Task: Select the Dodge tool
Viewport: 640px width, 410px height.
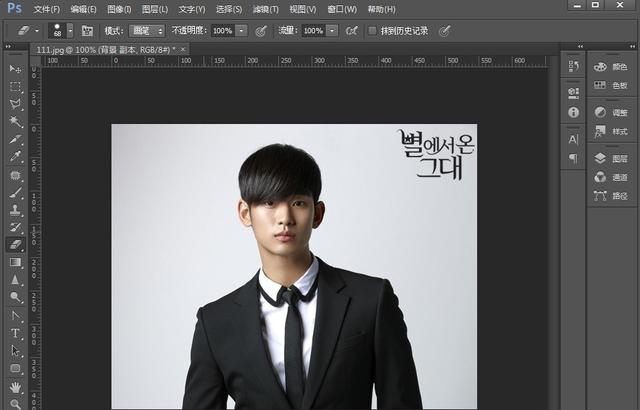Action: coord(15,297)
